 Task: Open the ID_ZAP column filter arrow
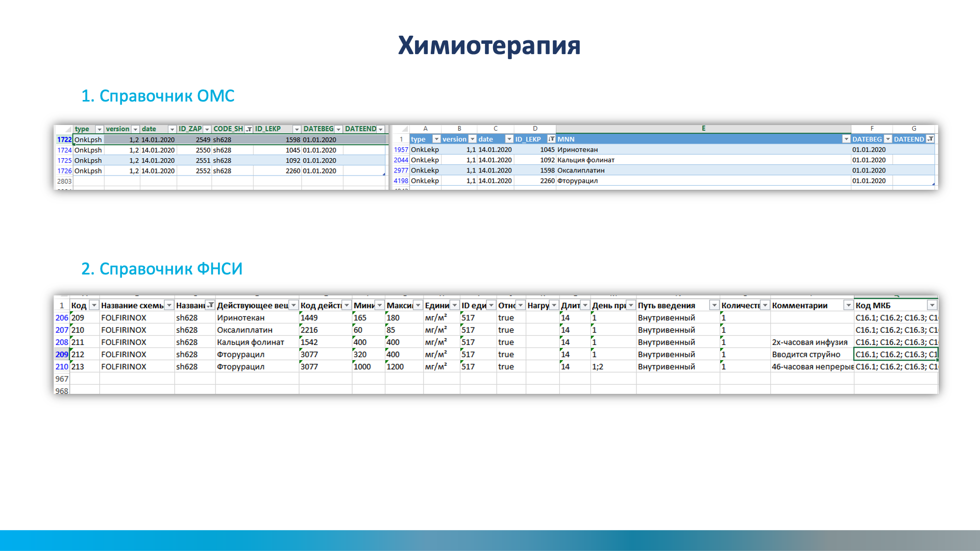(207, 130)
